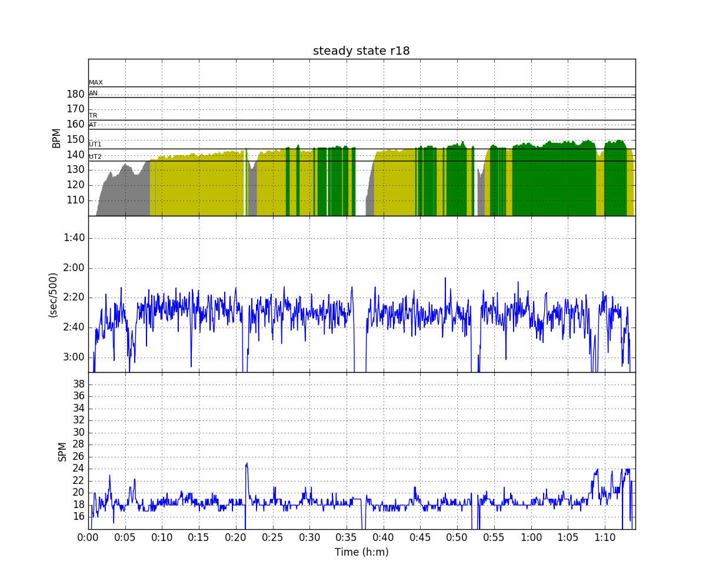Click the 'Time (h:m)' x-axis label

(361, 552)
